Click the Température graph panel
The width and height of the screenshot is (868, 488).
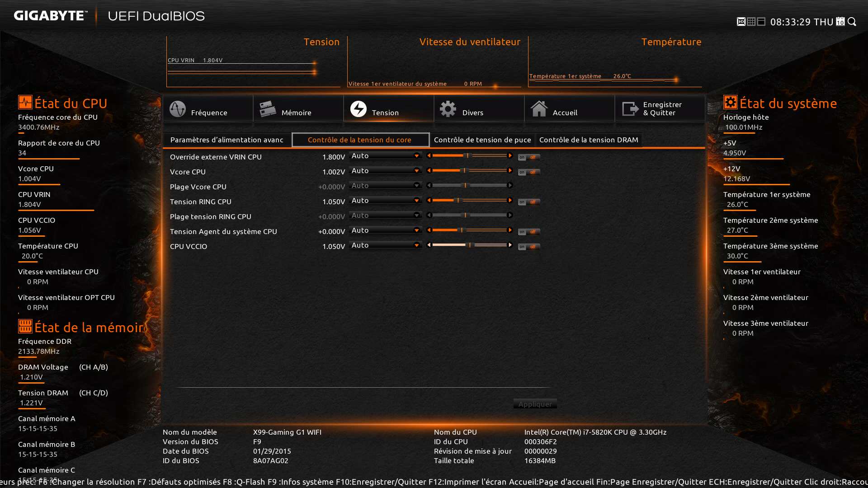pyautogui.click(x=615, y=62)
